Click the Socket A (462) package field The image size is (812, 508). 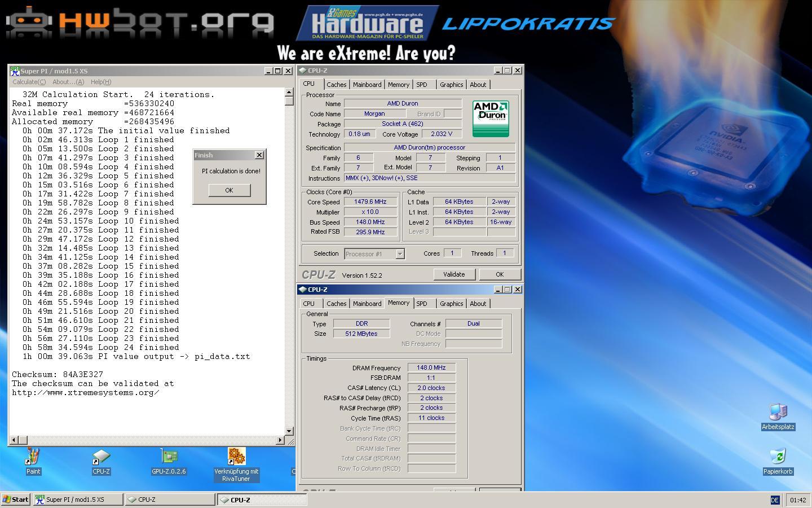click(403, 124)
